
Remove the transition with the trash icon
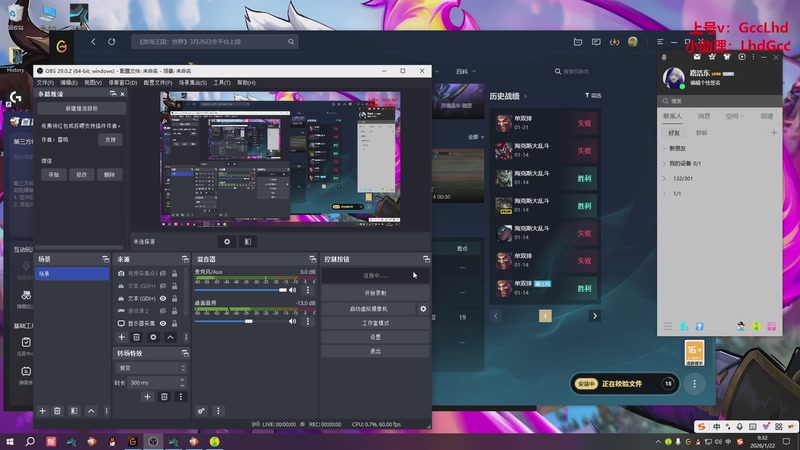point(164,396)
